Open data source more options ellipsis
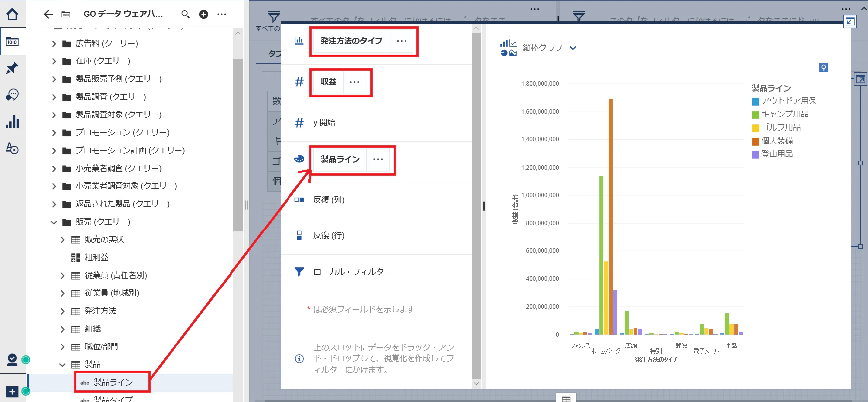The height and width of the screenshot is (402, 868). [x=222, y=14]
